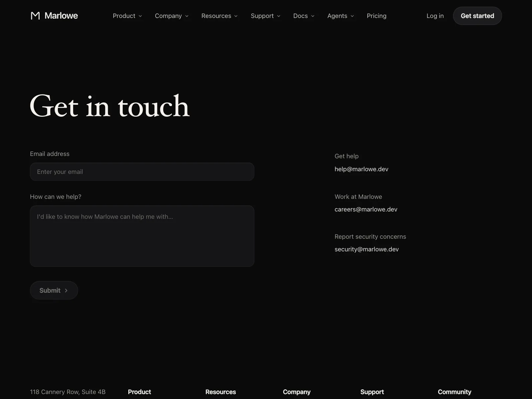The image size is (532, 399).
Task: Click the Email address label
Action: click(x=50, y=154)
